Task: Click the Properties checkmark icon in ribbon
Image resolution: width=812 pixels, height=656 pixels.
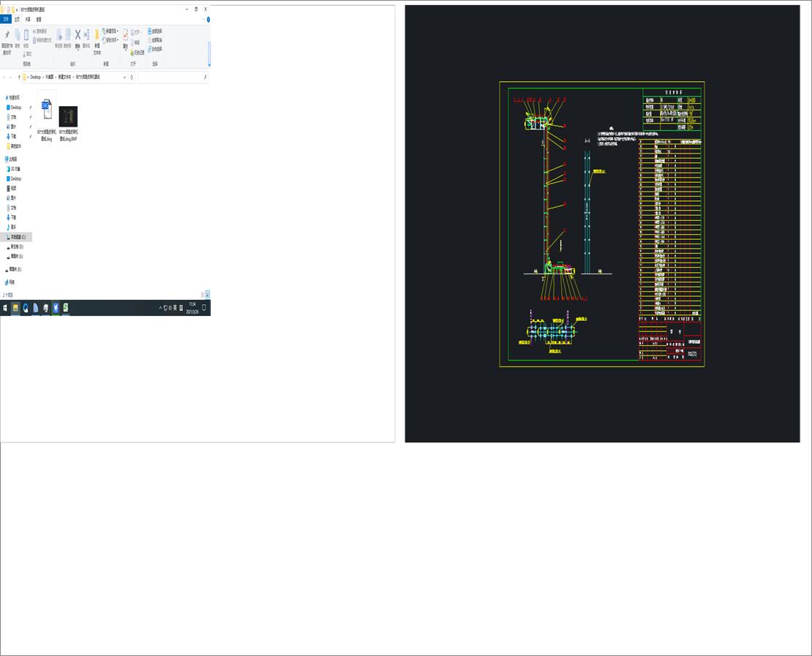Action: click(125, 34)
